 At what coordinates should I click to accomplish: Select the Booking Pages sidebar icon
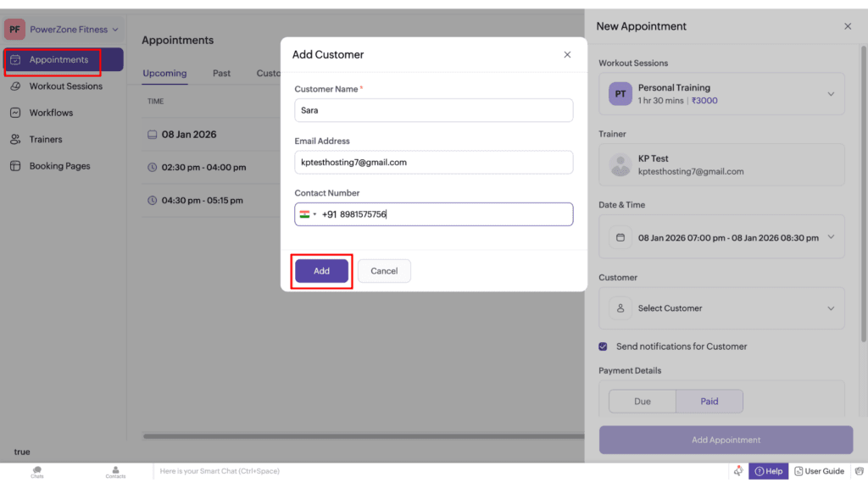pos(14,165)
